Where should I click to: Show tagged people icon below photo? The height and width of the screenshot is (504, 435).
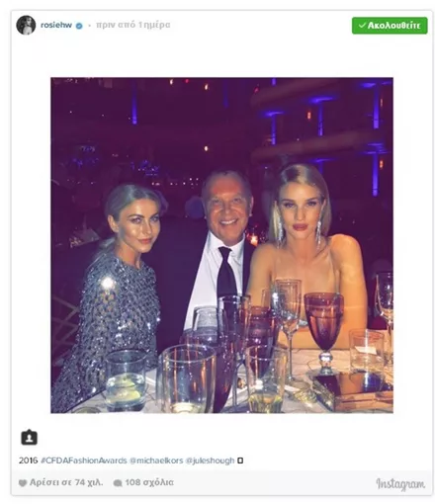pos(30,438)
